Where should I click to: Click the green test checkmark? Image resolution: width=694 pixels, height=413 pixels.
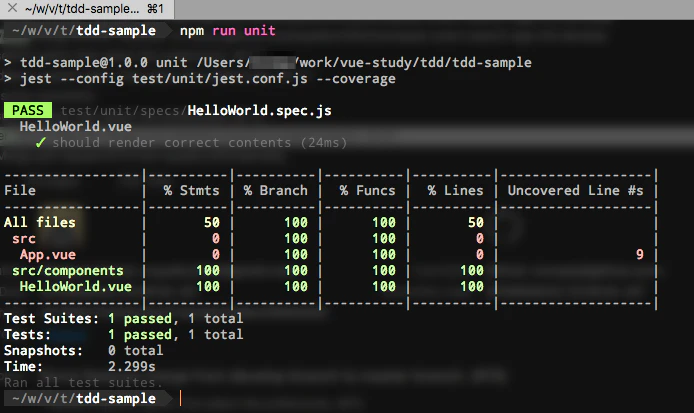pos(40,143)
